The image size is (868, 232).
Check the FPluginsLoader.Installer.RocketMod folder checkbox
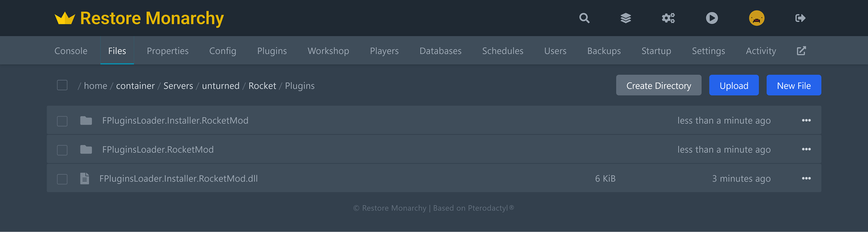[62, 121]
